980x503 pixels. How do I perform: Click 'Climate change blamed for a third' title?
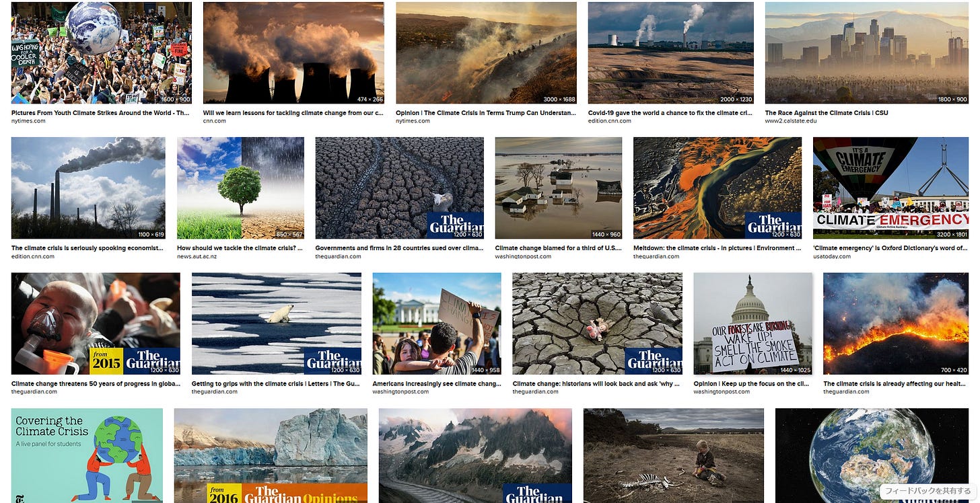point(558,248)
